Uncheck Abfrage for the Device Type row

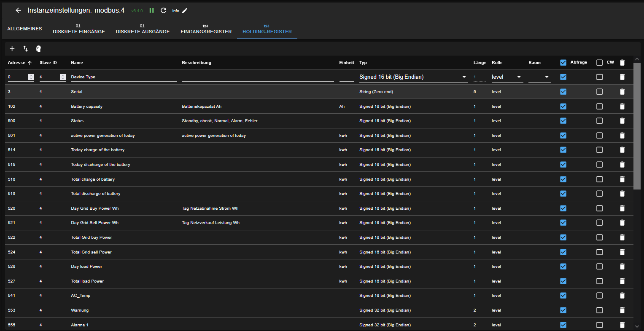(x=563, y=77)
